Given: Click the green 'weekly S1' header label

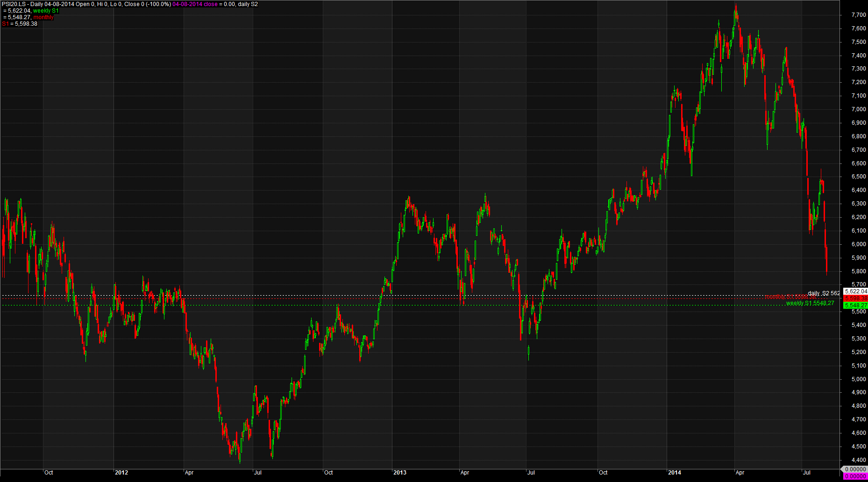Looking at the screenshot, I should pyautogui.click(x=46, y=11).
